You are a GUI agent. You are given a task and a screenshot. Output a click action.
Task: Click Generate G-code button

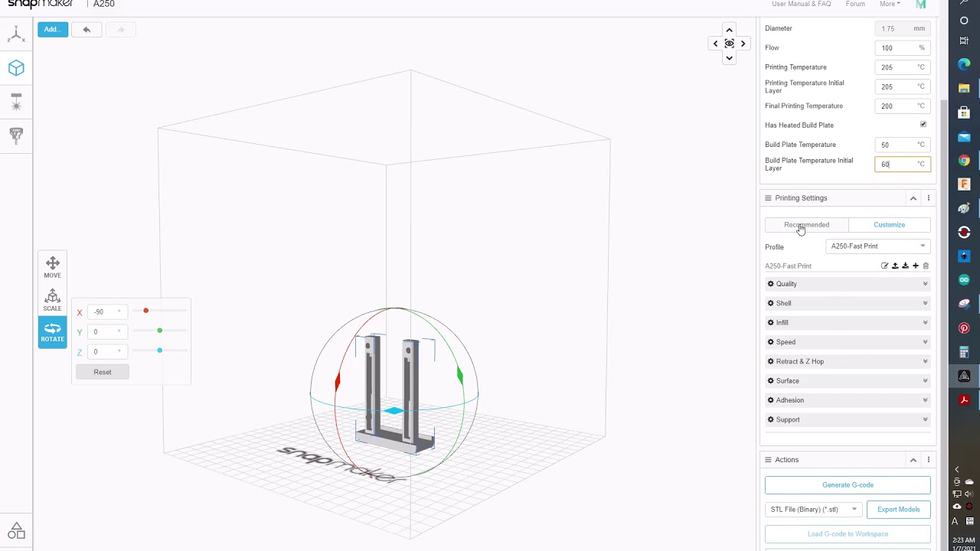click(848, 485)
